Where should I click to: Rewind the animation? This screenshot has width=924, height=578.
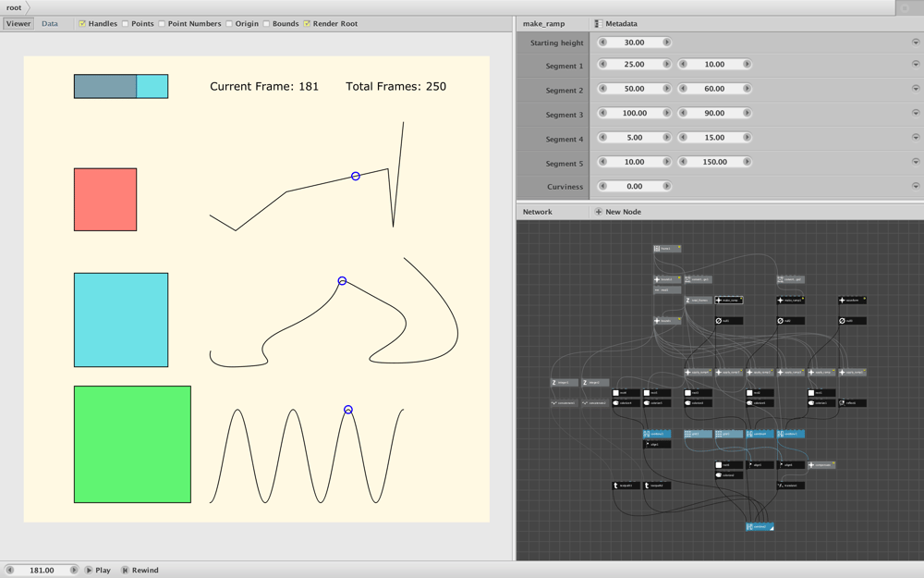point(140,571)
